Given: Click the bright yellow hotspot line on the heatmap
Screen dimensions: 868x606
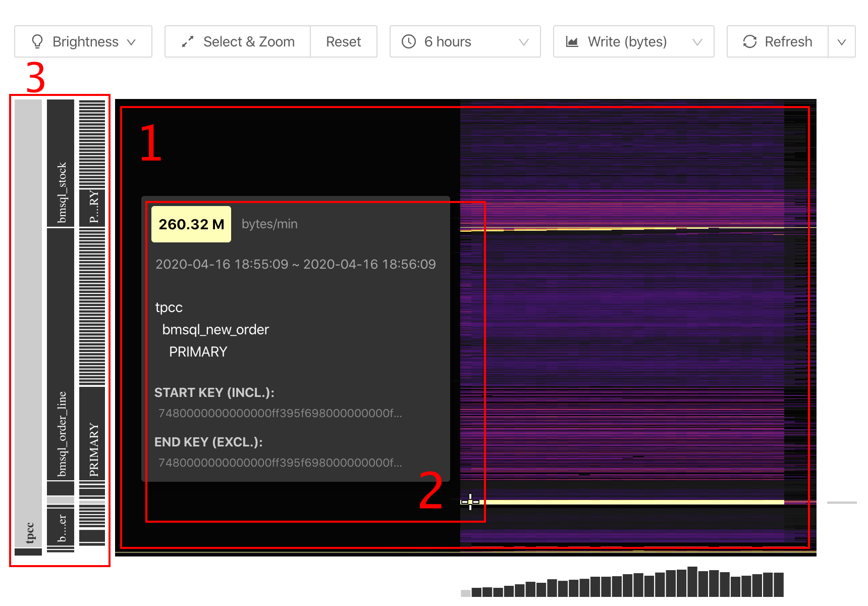Looking at the screenshot, I should click(631, 502).
